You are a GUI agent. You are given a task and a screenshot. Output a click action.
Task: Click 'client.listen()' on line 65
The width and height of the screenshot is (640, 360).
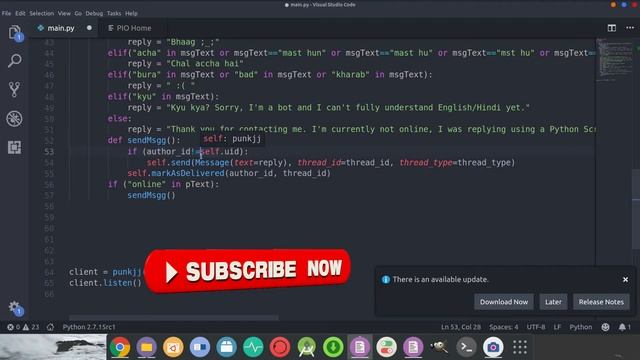pyautogui.click(x=105, y=283)
